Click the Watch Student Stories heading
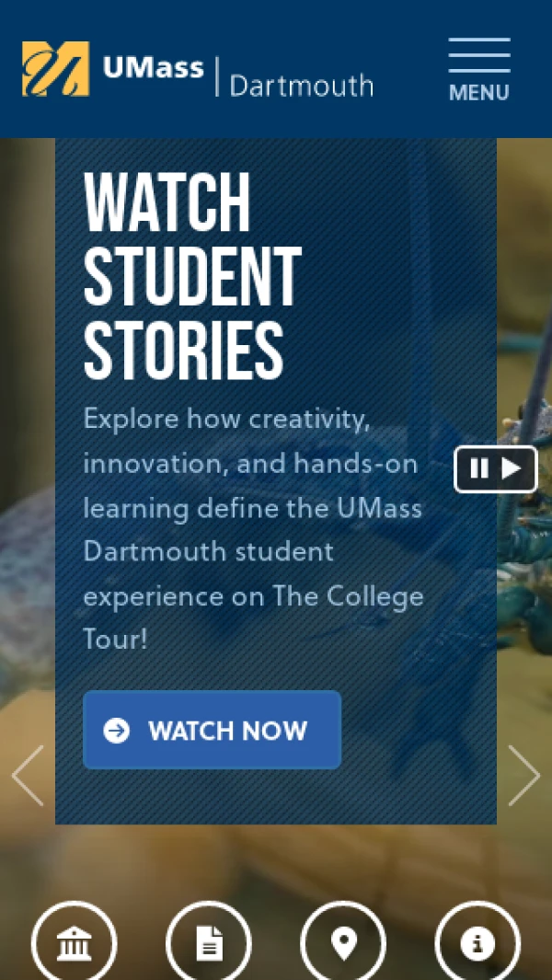Viewport: 552px width, 980px height. tap(192, 276)
